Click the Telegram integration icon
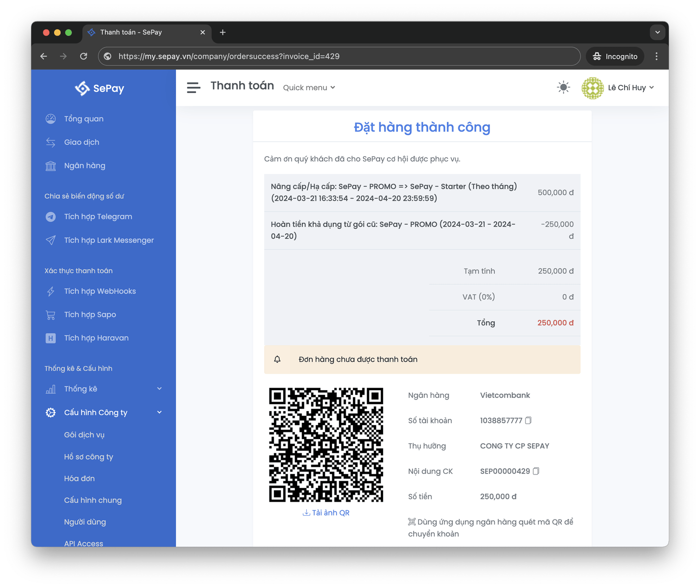Viewport: 700px width, 588px height. click(x=50, y=217)
